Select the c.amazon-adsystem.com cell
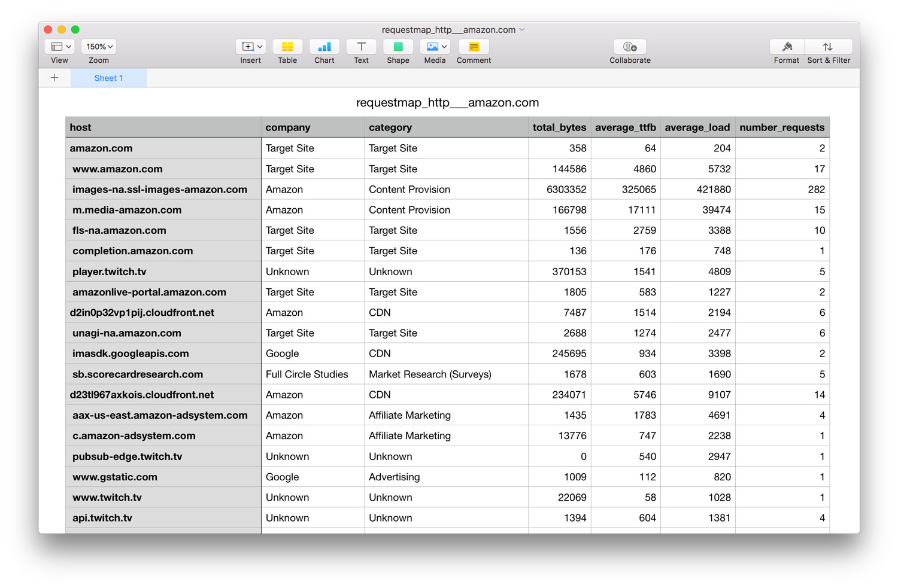Screen dimensions: 898x588 click(163, 435)
